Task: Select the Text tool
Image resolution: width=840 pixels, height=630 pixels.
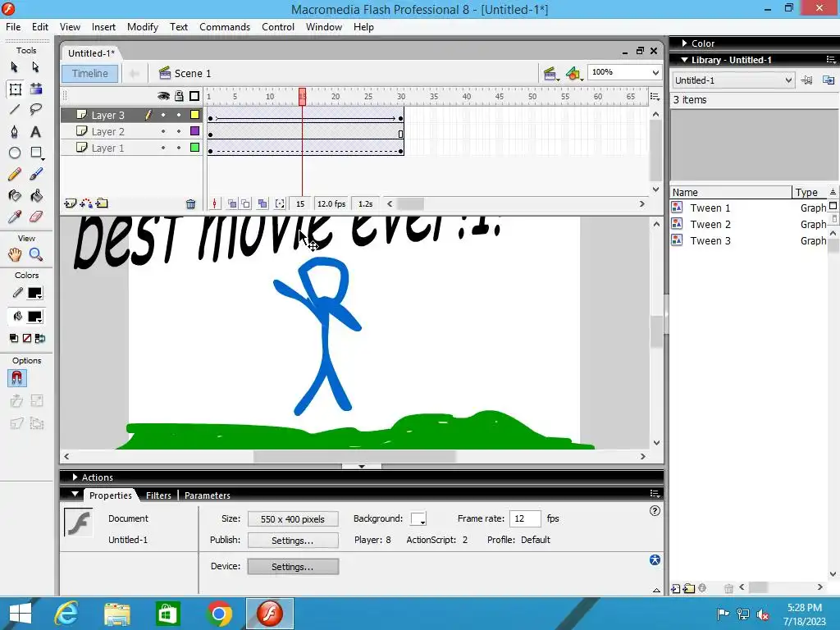Action: pyautogui.click(x=36, y=132)
